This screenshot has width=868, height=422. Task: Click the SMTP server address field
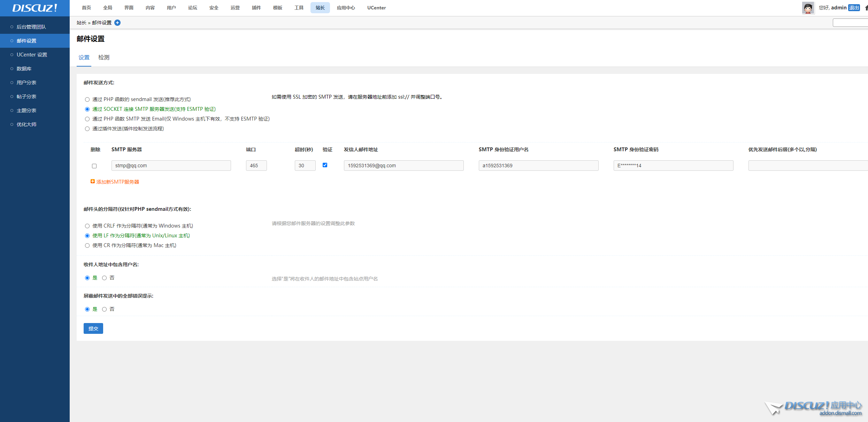click(x=171, y=166)
